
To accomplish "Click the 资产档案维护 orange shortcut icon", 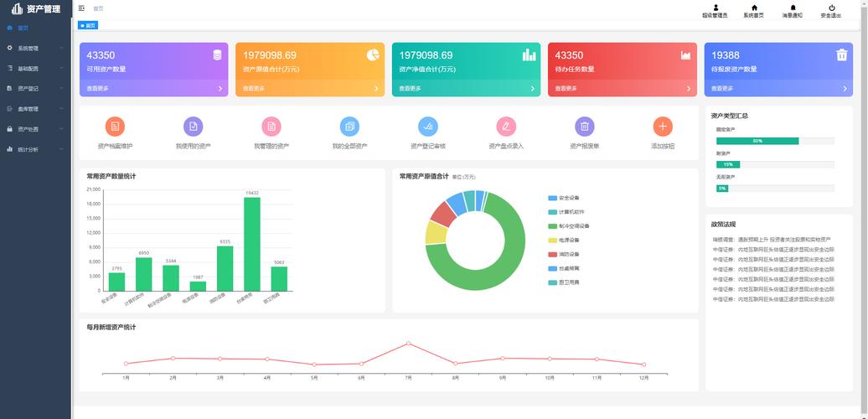I will click(x=115, y=127).
